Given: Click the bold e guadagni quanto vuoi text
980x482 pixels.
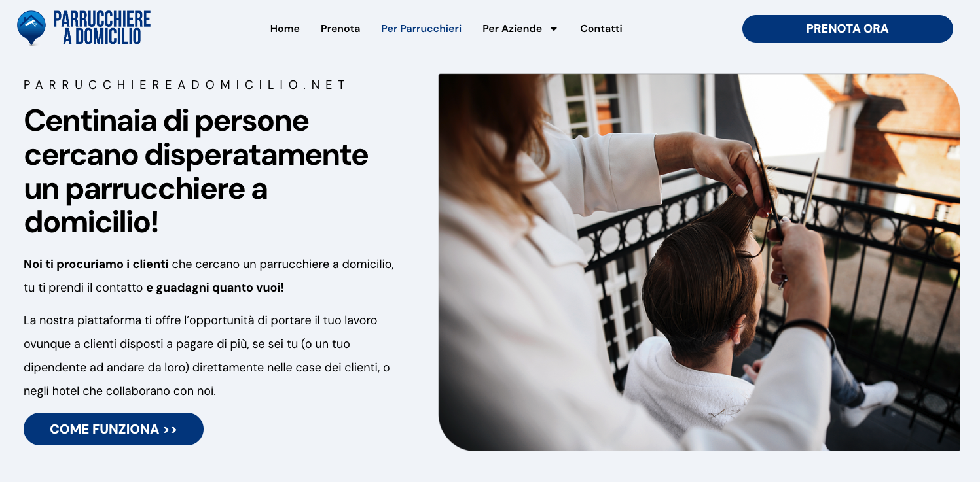Looking at the screenshot, I should [x=215, y=288].
